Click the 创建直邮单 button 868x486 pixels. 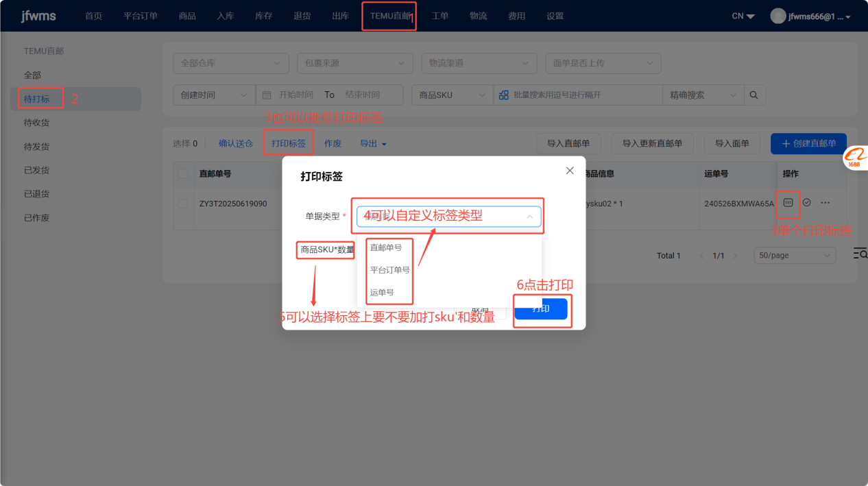809,144
